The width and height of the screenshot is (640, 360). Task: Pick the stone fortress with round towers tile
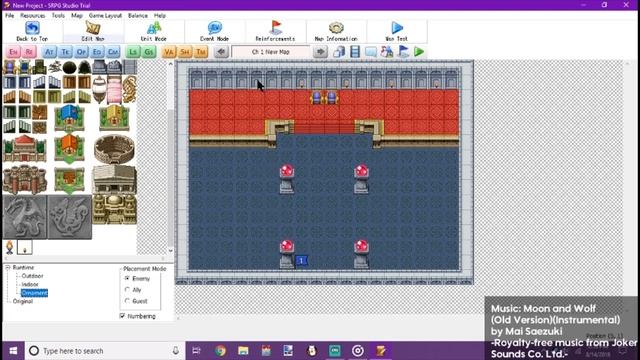[24, 180]
